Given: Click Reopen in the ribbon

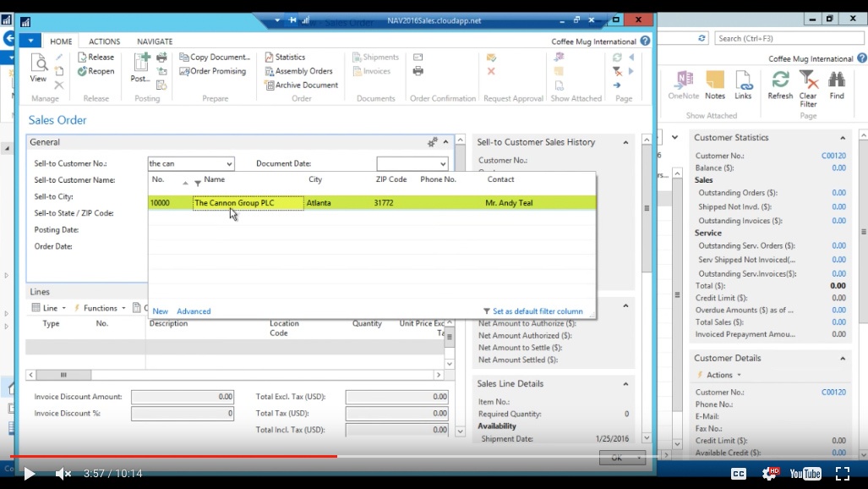Looking at the screenshot, I should 96,71.
